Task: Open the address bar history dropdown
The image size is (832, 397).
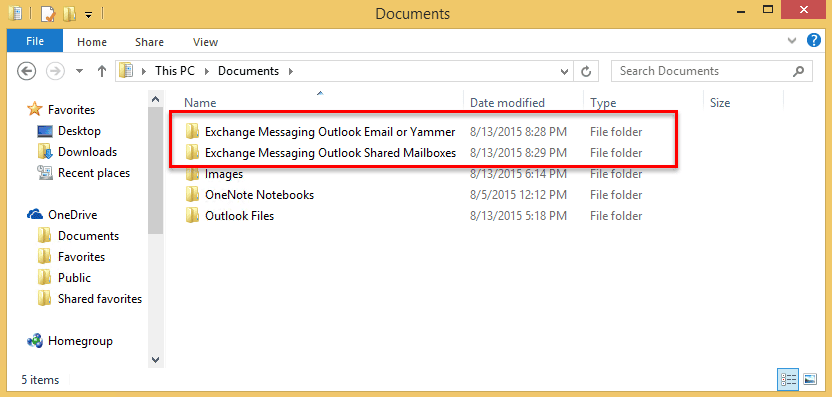Action: pyautogui.click(x=564, y=71)
